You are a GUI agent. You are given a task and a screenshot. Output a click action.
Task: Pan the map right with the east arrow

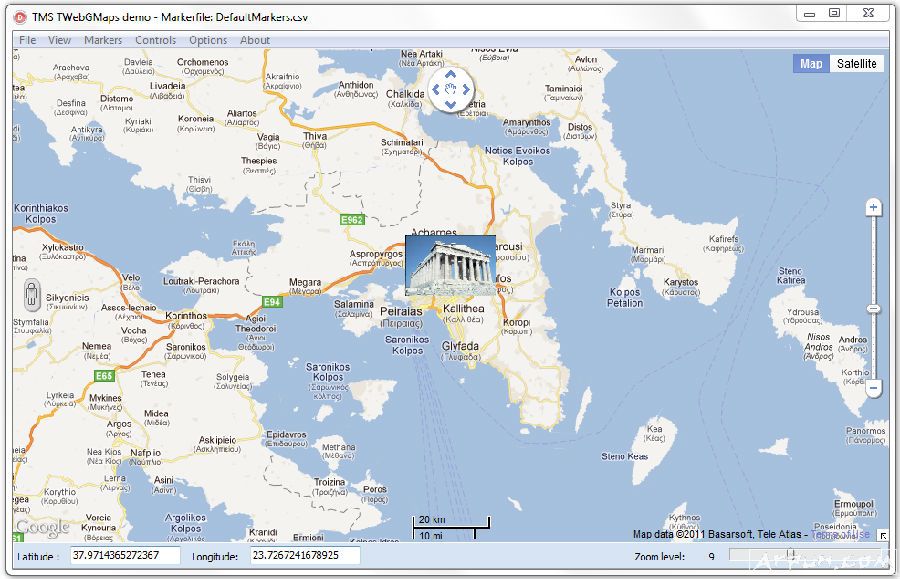(466, 90)
